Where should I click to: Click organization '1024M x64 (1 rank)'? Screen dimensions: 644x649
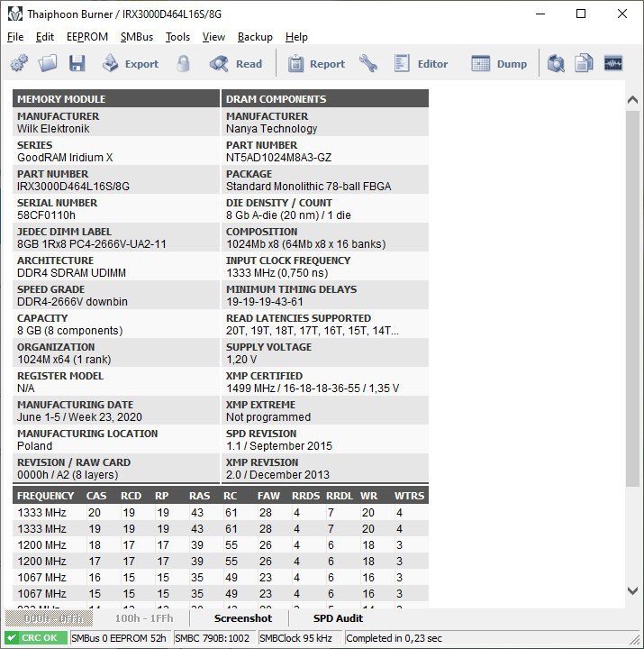(x=64, y=360)
